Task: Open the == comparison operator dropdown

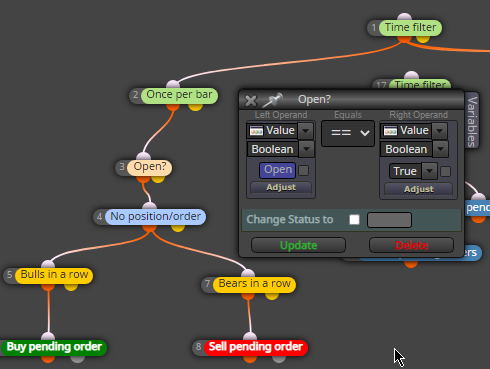Action: point(348,133)
